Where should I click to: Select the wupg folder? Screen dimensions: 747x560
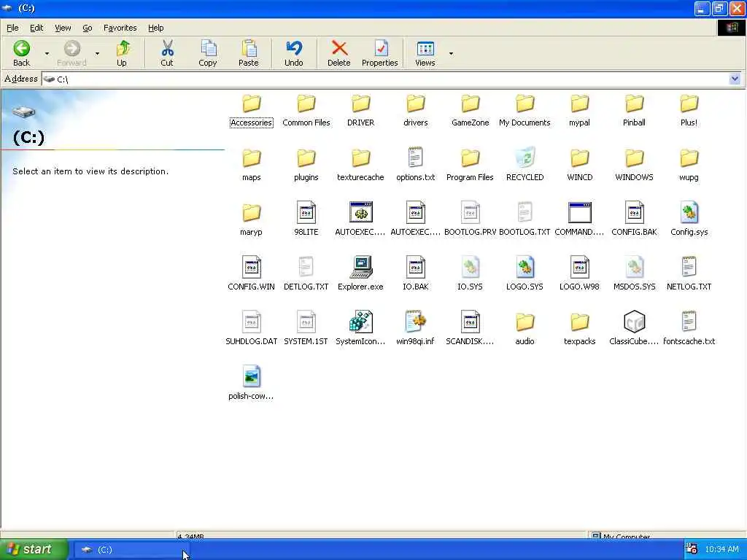[689, 166]
